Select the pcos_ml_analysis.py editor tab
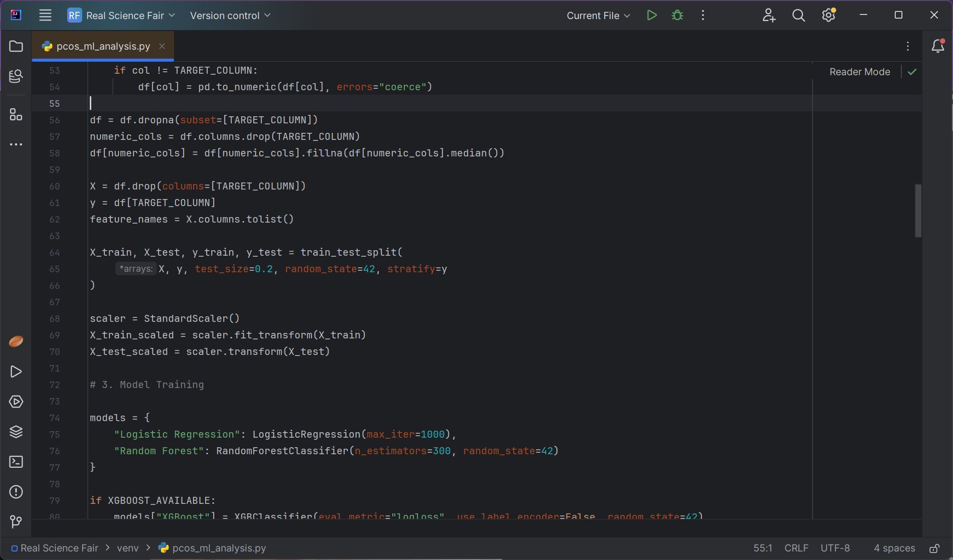The width and height of the screenshot is (953, 560). 103,46
